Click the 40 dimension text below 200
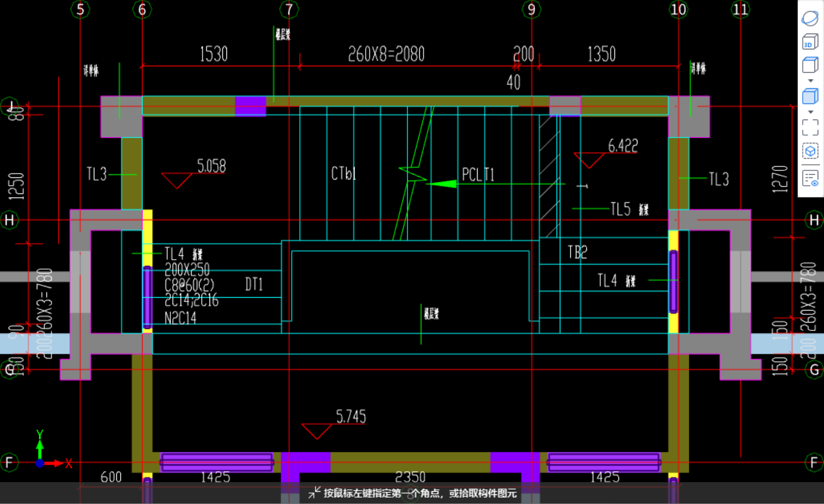Screen dimensions: 824x504 514,82
